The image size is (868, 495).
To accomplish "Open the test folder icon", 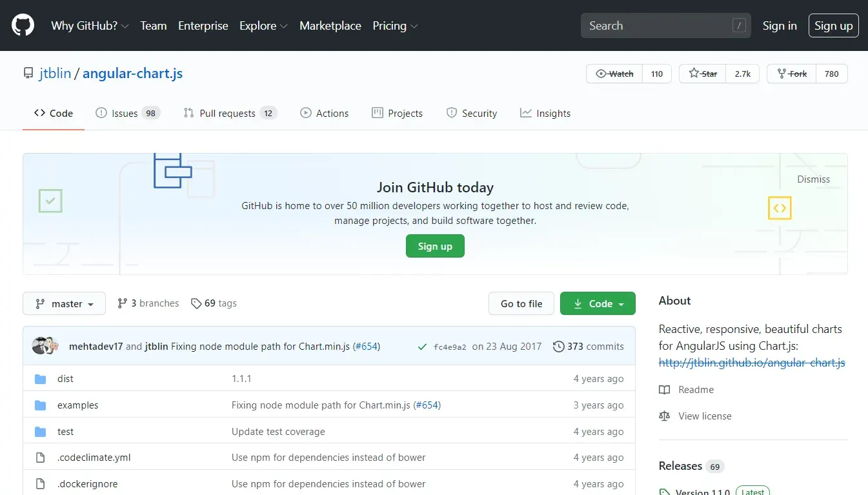I will click(41, 432).
